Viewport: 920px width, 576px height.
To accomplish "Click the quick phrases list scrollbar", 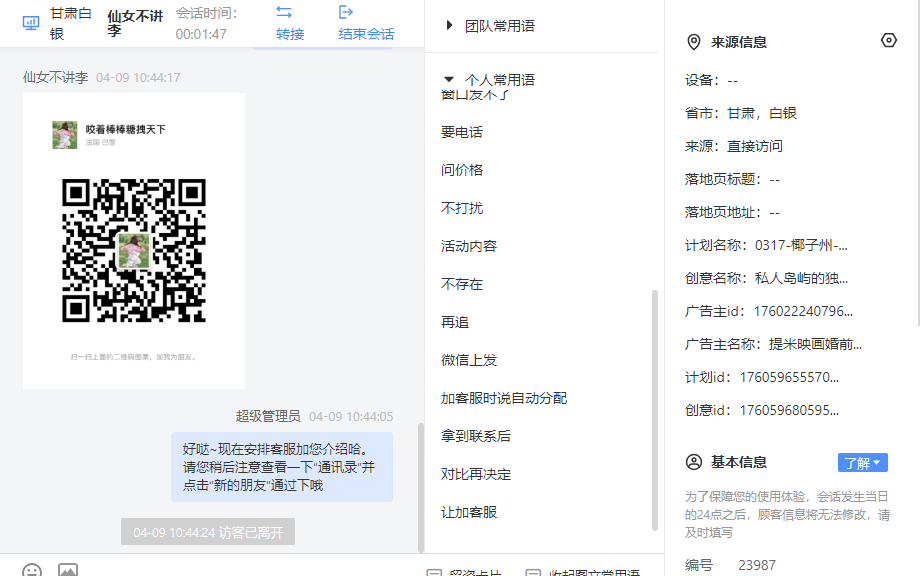I will click(x=655, y=411).
